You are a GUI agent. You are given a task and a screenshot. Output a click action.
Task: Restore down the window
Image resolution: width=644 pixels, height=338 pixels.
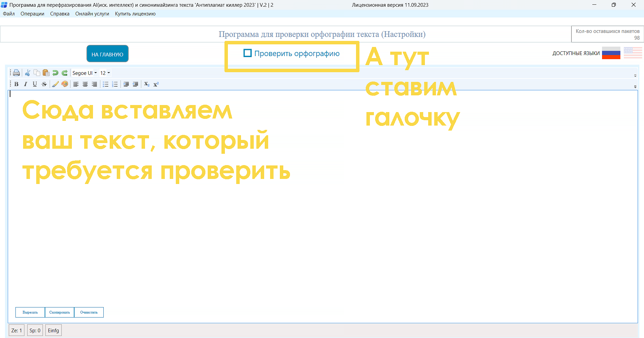[614, 5]
